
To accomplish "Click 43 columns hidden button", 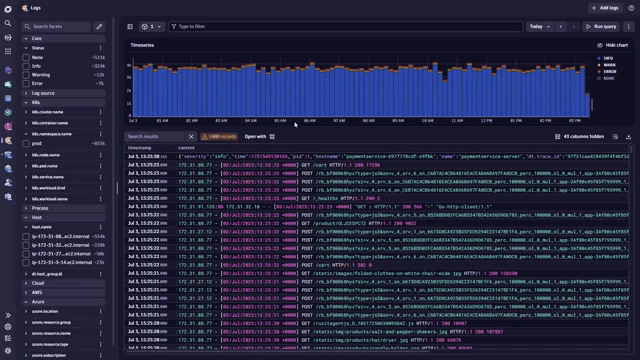I will coord(579,137).
